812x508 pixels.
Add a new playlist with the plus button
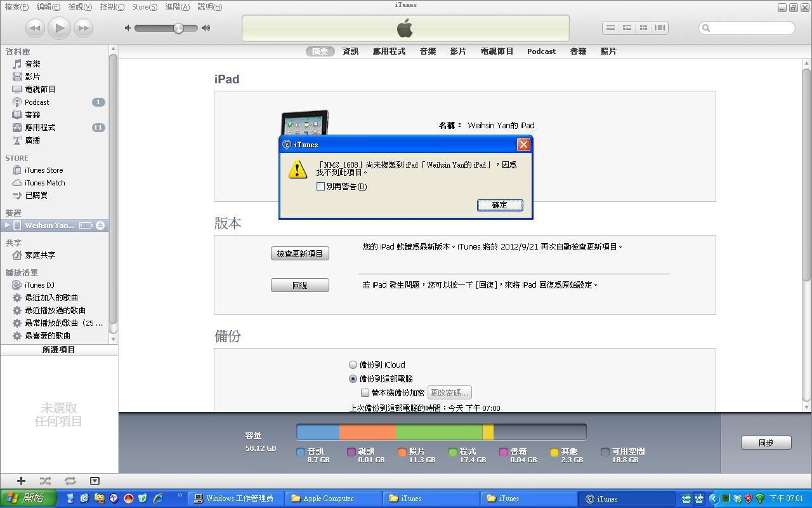(21, 481)
